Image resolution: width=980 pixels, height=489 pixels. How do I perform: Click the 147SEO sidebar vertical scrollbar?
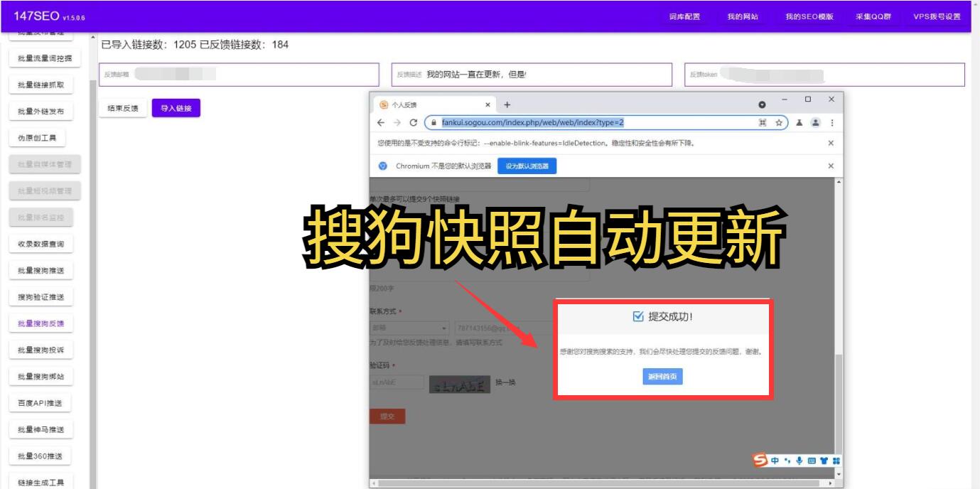tap(92, 284)
